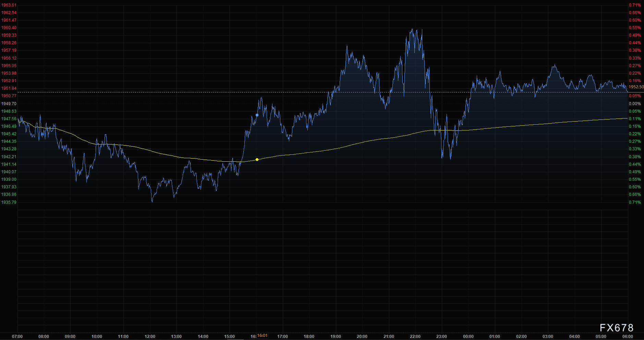Select the 12:00 time axis label
Image resolution: width=644 pixels, height=340 pixels.
(x=150, y=337)
